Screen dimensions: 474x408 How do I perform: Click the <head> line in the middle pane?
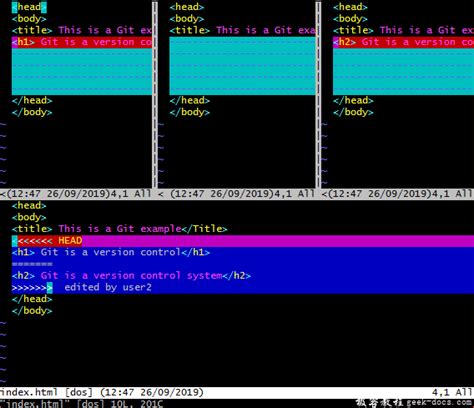pos(187,7)
